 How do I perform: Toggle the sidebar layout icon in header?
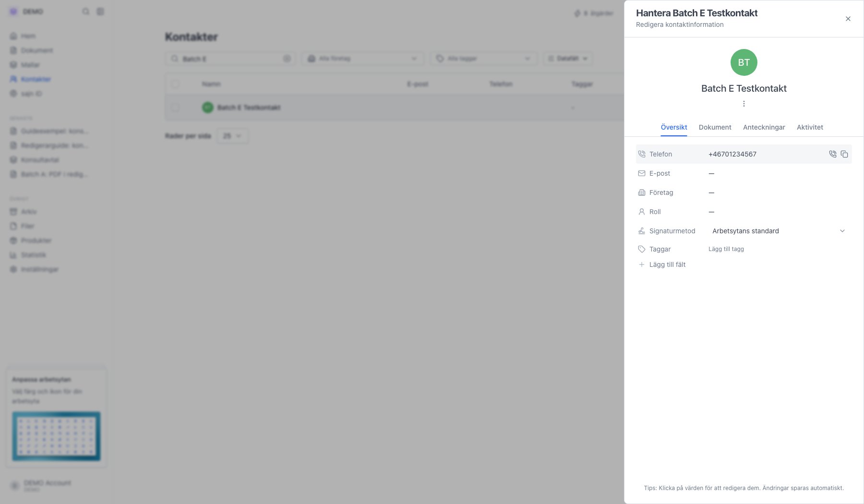click(x=100, y=12)
